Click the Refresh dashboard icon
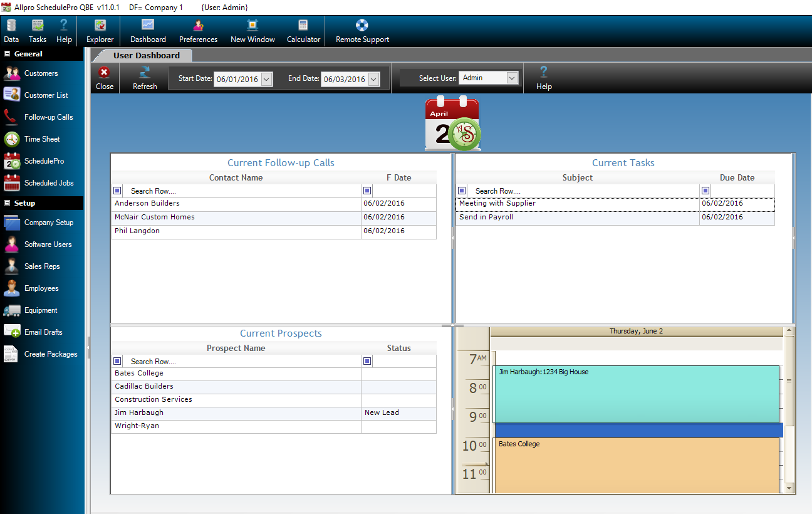Screen dimensions: 812x514 click(145, 78)
